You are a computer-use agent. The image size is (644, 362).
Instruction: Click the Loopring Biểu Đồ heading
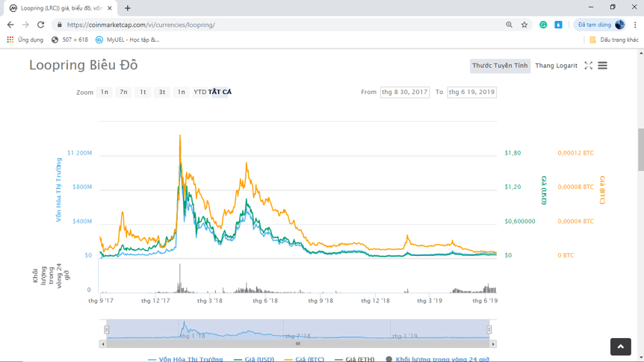[84, 65]
